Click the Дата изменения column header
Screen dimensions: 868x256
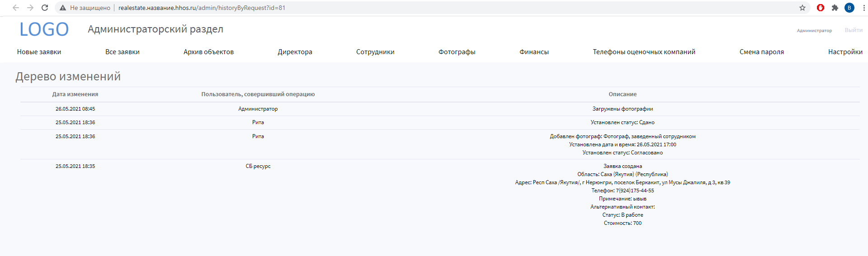(x=75, y=94)
